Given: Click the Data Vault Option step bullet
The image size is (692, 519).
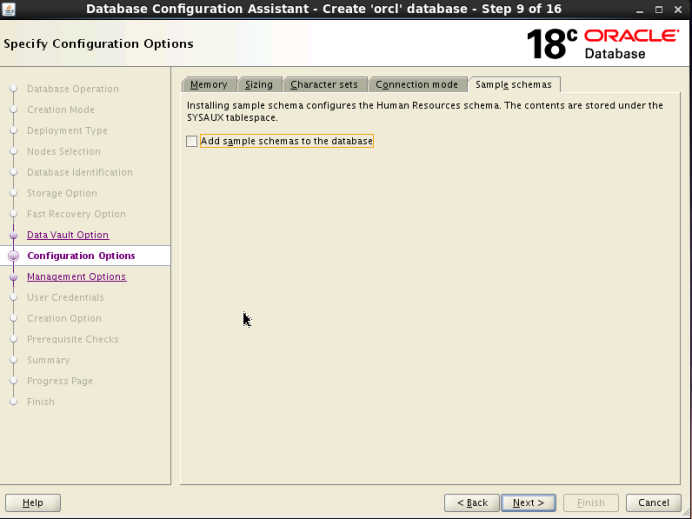Looking at the screenshot, I should coord(13,235).
